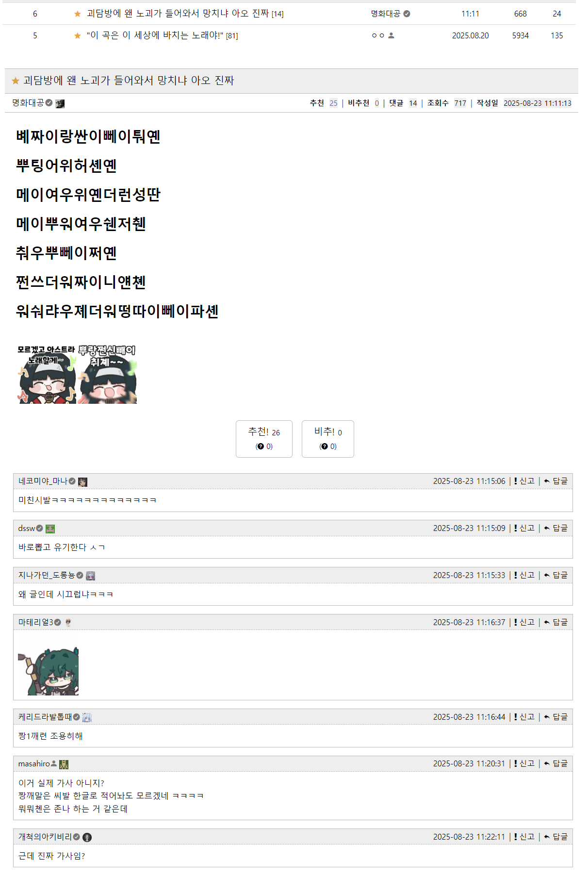588x877 pixels.
Task: Click the green-haired sticker in 마테리얼3's comment
Action: click(x=49, y=671)
